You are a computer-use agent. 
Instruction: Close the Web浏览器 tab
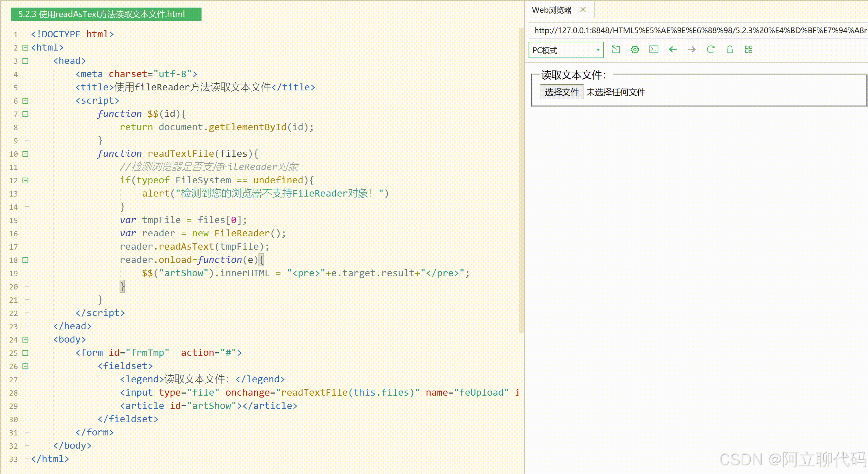click(x=583, y=10)
